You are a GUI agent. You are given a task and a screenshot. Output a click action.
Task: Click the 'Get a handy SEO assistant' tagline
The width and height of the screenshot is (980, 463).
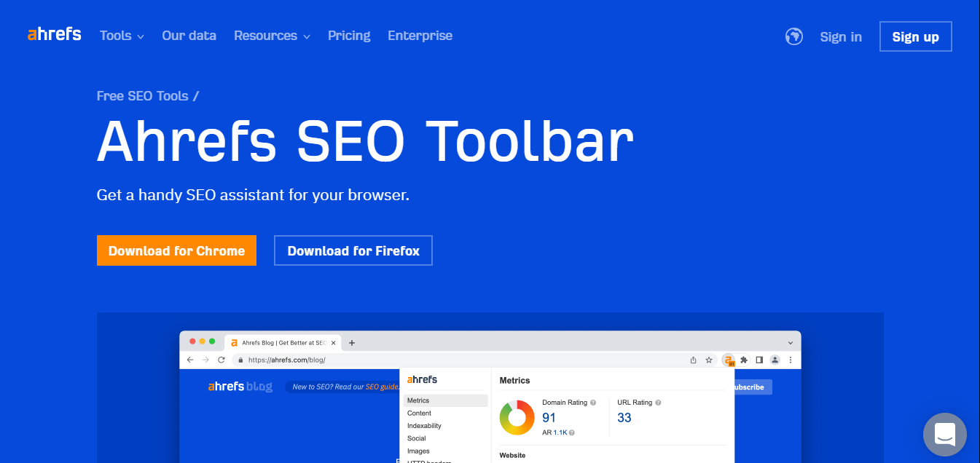pyautogui.click(x=253, y=195)
